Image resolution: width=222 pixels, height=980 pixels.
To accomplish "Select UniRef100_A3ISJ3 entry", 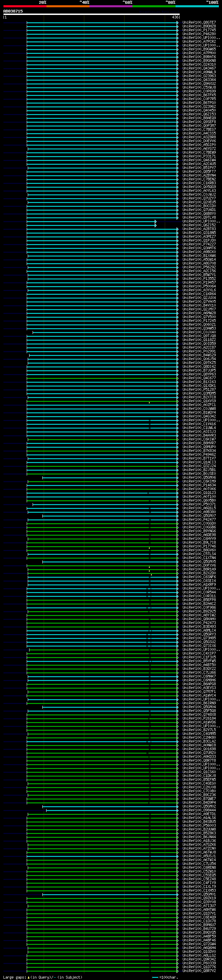I will (x=199, y=432).
